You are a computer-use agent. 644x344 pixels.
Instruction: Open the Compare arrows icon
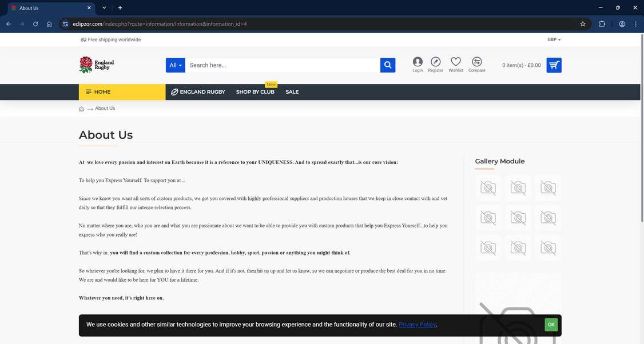(x=476, y=65)
